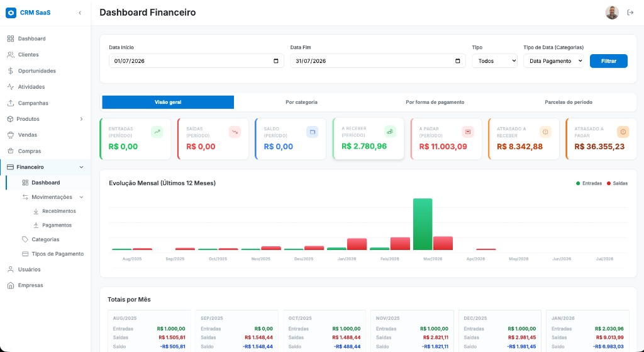Viewport: 644px width, 352px height.
Task: Switch to Por forma de pagamento tab
Action: (x=435, y=102)
